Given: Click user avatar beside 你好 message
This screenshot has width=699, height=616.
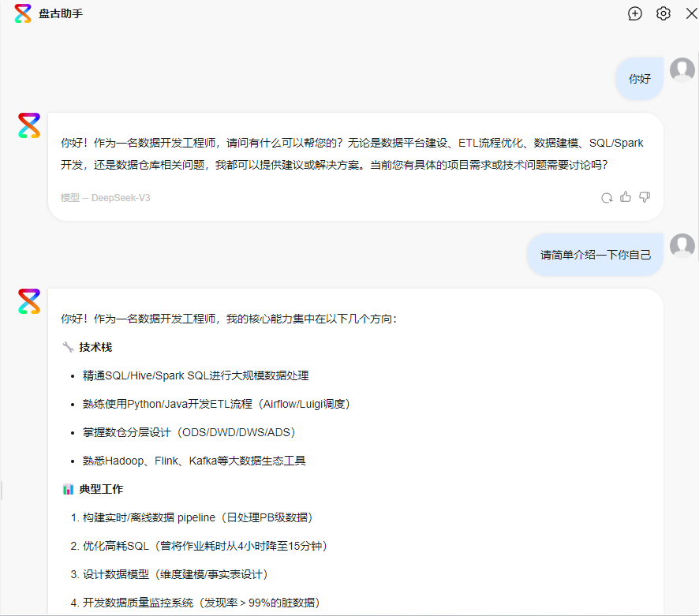Looking at the screenshot, I should (x=682, y=70).
